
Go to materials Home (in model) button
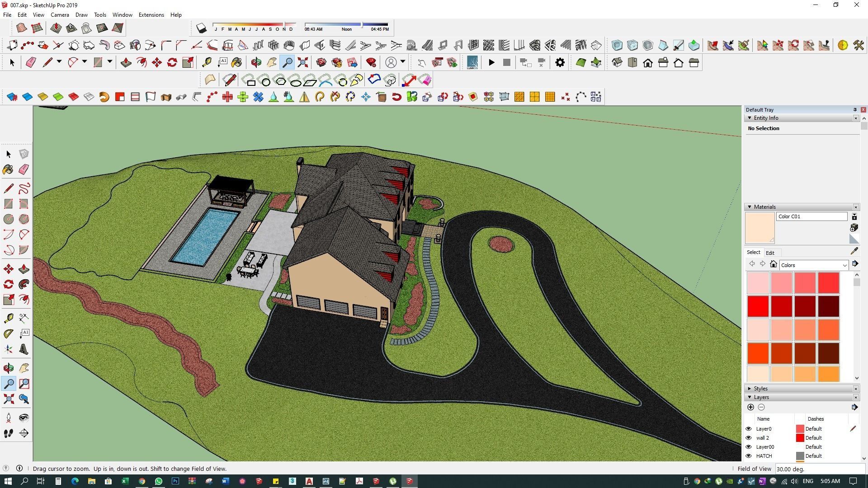click(774, 264)
